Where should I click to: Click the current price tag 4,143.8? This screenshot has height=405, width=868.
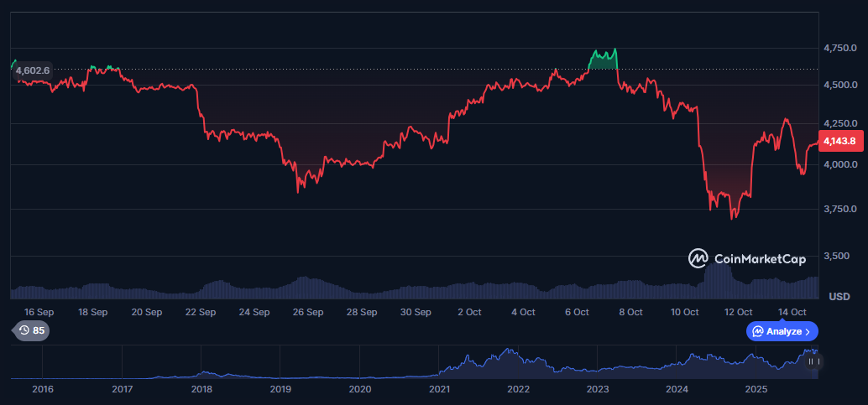pos(839,141)
